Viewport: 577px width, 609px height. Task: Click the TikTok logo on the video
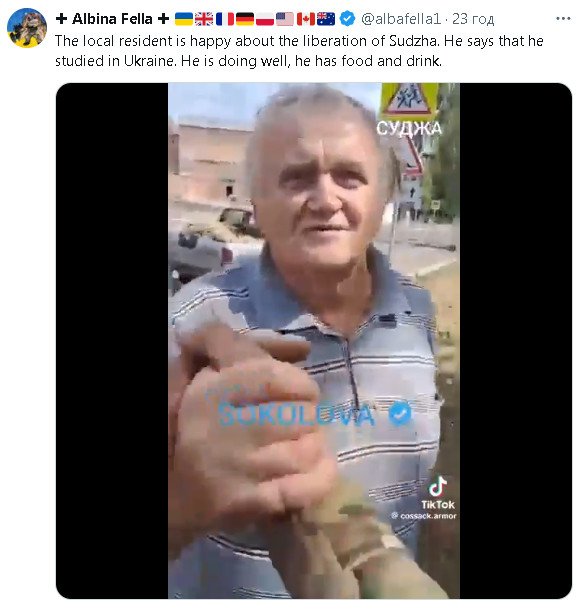tap(438, 492)
